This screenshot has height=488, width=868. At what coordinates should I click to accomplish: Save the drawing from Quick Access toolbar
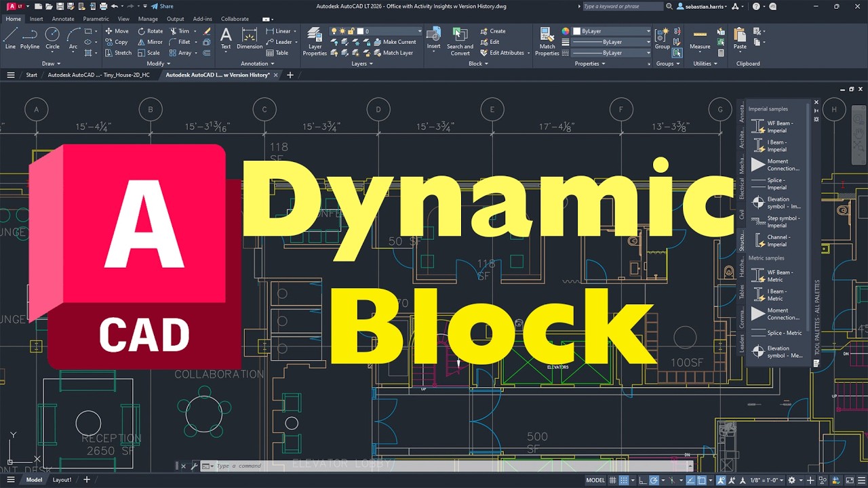point(60,6)
